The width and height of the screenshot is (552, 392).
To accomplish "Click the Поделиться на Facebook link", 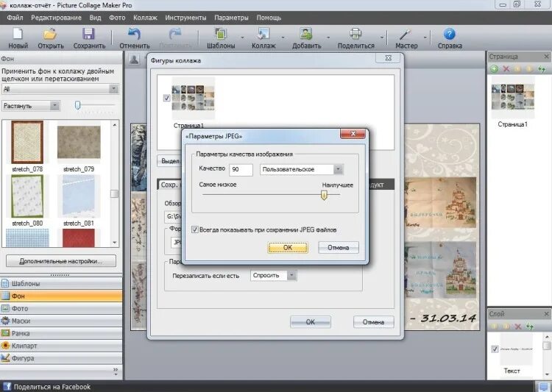I will 52,387.
